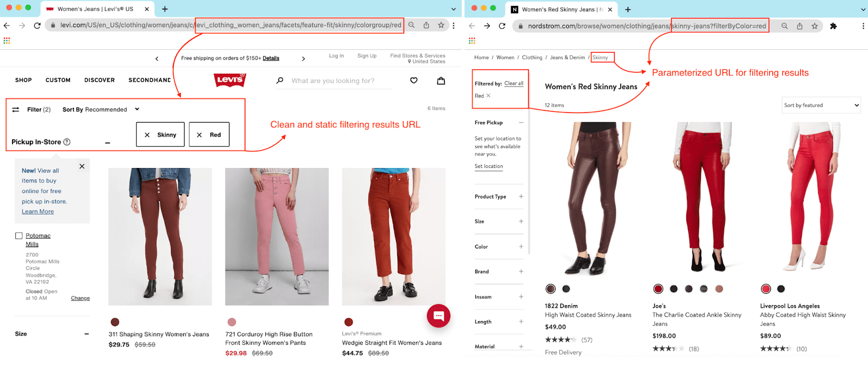Image resolution: width=868 pixels, height=367 pixels.
Task: Bookmark the Nordstrom page with the star
Action: (x=814, y=25)
